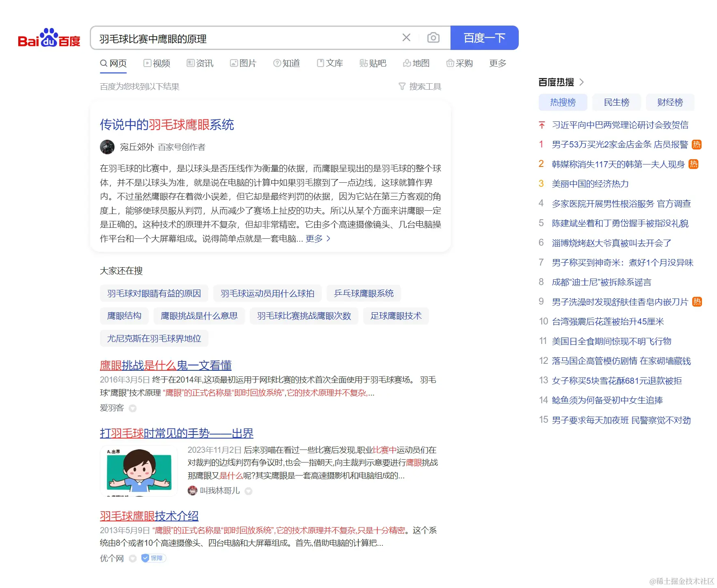The width and height of the screenshot is (717, 588).
Task: Switch to the 民生榜 tab
Action: (x=617, y=102)
